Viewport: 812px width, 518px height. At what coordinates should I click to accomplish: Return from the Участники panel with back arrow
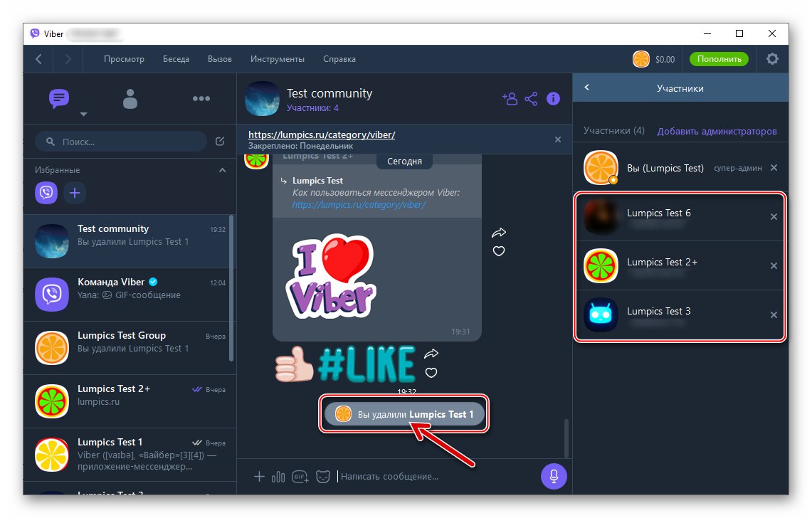(586, 88)
